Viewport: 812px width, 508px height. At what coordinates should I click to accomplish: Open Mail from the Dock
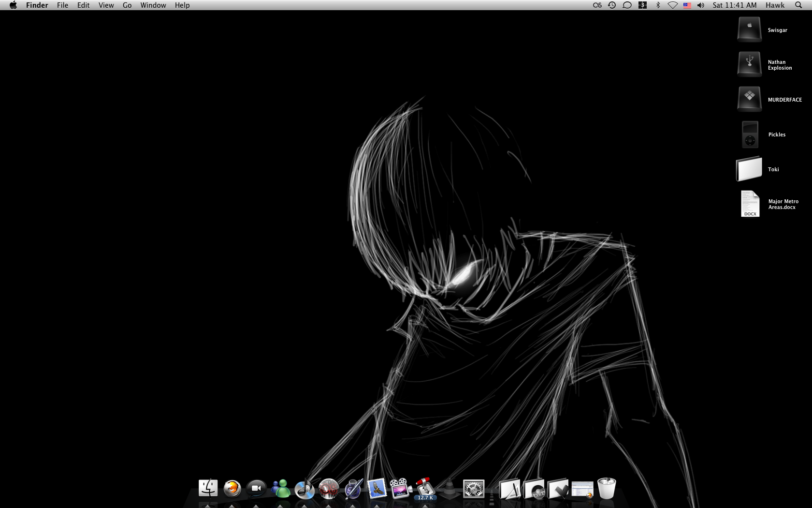point(377,489)
